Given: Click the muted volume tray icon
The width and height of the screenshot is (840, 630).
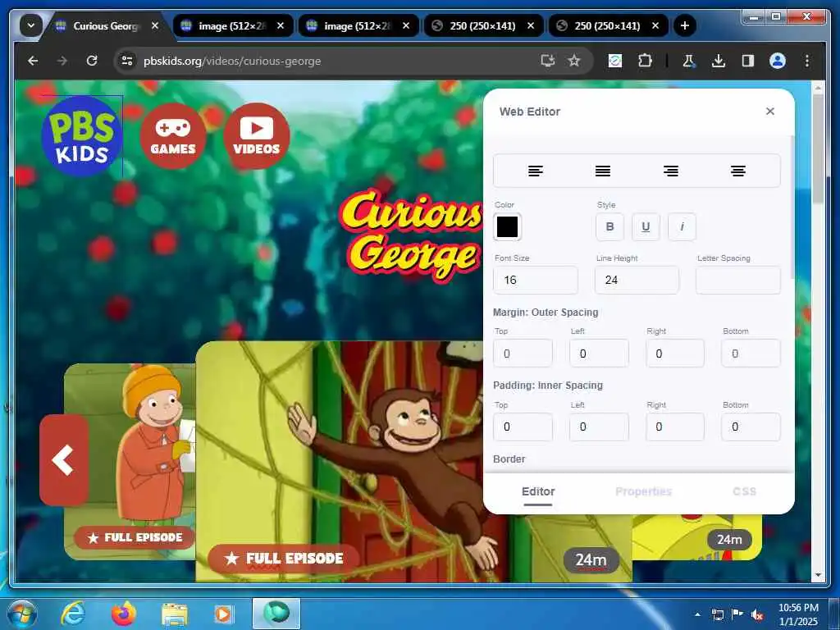Looking at the screenshot, I should tap(757, 614).
